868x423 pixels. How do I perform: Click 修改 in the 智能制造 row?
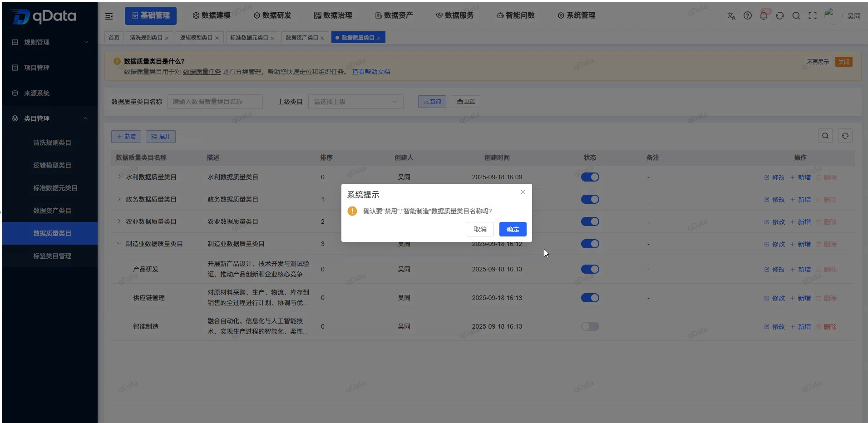[774, 327]
